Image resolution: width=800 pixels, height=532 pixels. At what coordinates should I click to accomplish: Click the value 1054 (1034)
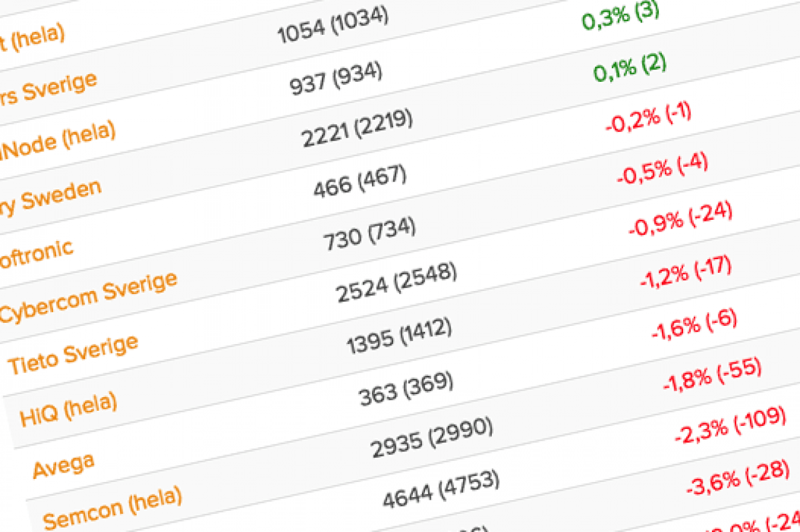coord(333,26)
